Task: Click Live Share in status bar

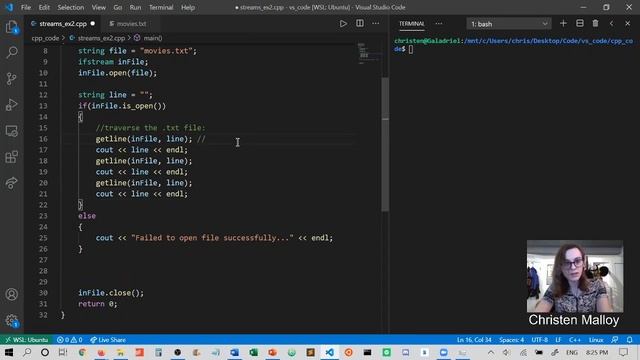Action: coord(108,340)
